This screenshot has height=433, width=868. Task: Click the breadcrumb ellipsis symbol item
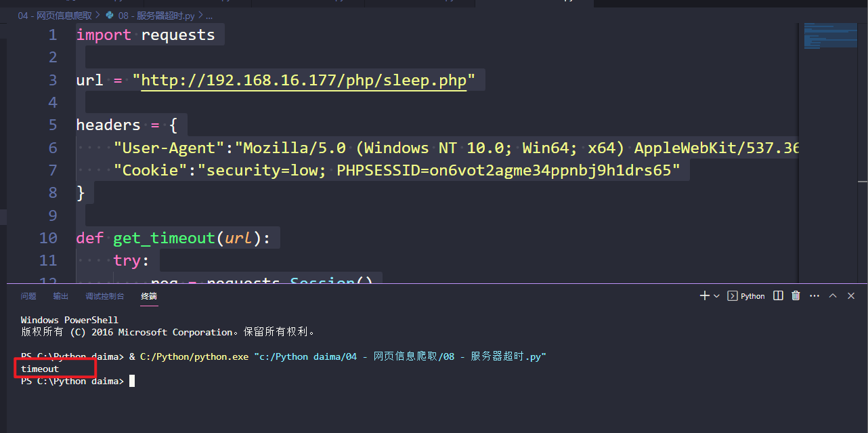pos(209,15)
